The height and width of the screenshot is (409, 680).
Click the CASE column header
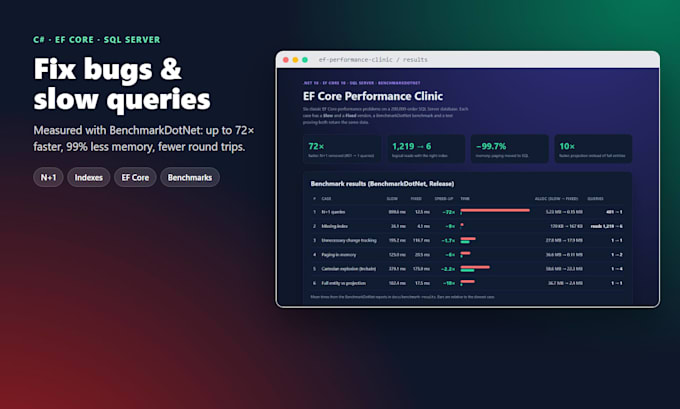pos(327,199)
